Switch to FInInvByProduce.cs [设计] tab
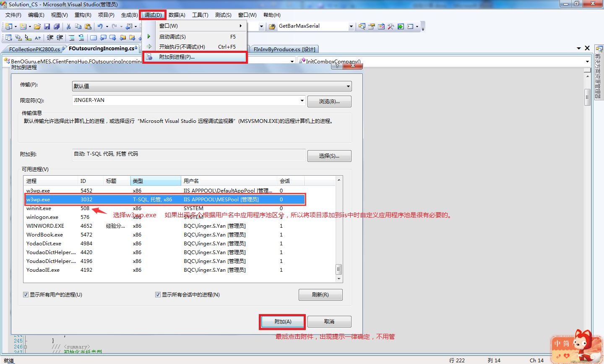Screen dimensions: 604x364 point(284,49)
